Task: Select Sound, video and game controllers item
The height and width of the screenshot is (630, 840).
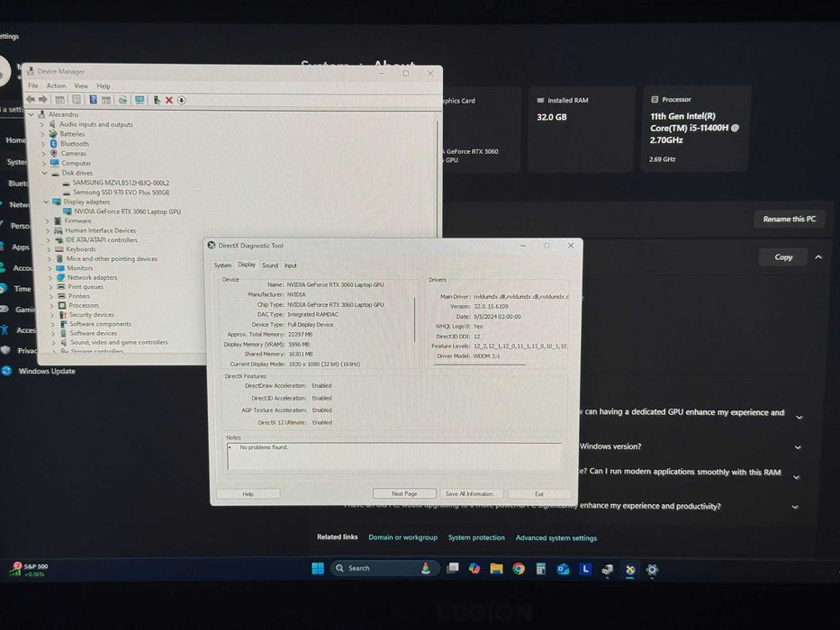Action: [119, 342]
